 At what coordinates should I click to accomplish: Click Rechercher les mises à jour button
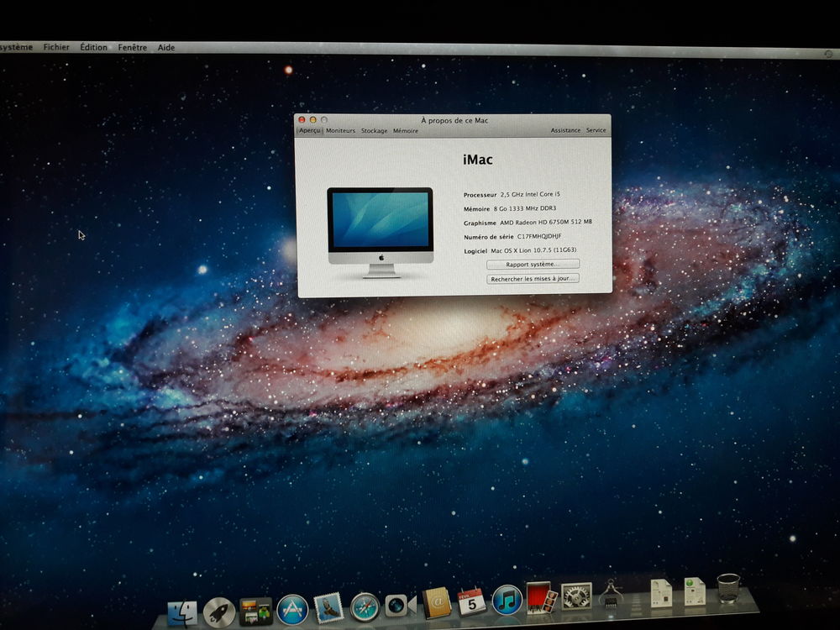point(533,279)
